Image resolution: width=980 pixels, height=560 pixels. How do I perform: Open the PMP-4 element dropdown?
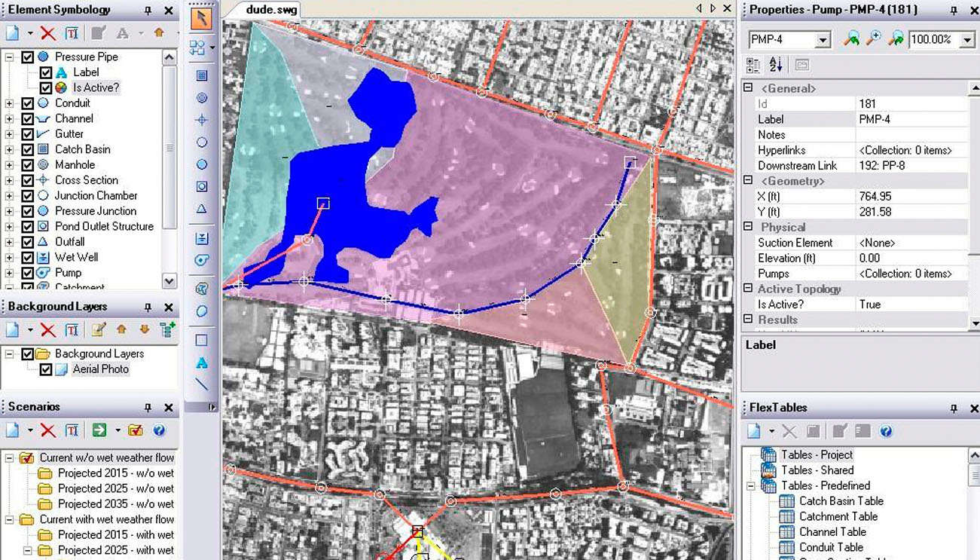(x=823, y=40)
